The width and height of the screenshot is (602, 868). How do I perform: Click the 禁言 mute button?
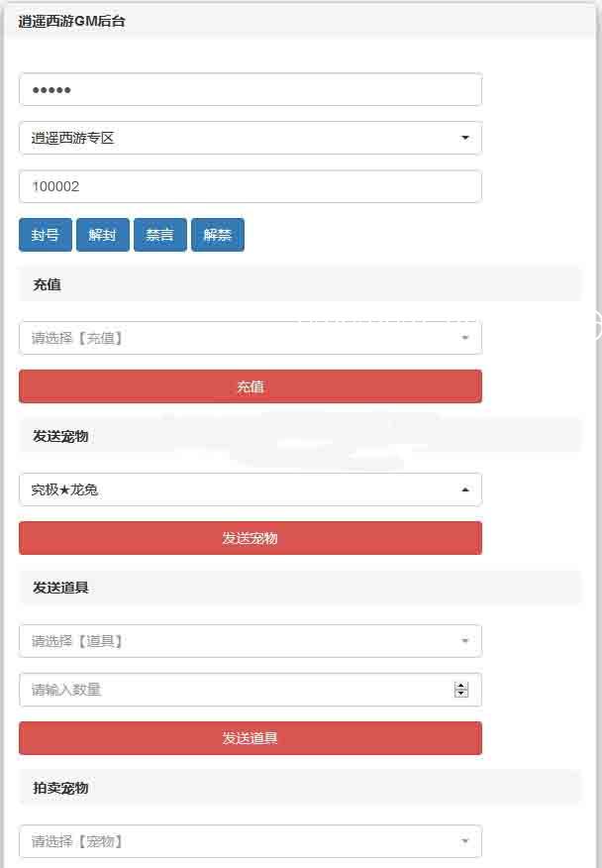point(160,235)
